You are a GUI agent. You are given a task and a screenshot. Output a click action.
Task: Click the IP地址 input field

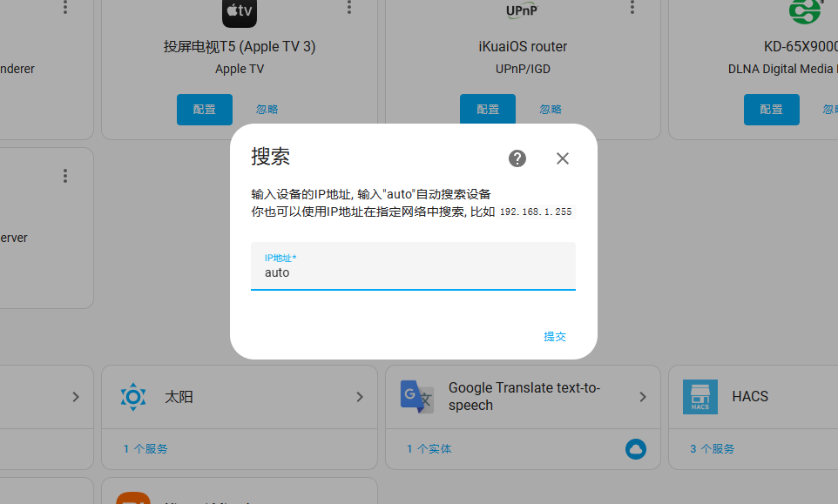click(413, 266)
